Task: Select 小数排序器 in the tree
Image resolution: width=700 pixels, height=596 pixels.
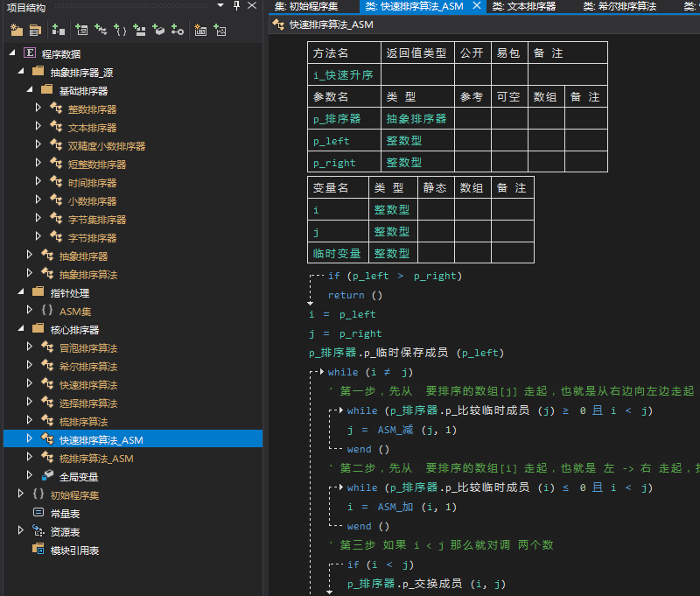Action: [92, 201]
